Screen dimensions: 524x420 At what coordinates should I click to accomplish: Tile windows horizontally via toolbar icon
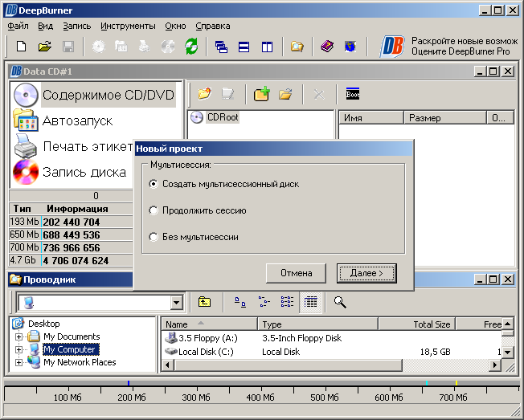pyautogui.click(x=244, y=47)
